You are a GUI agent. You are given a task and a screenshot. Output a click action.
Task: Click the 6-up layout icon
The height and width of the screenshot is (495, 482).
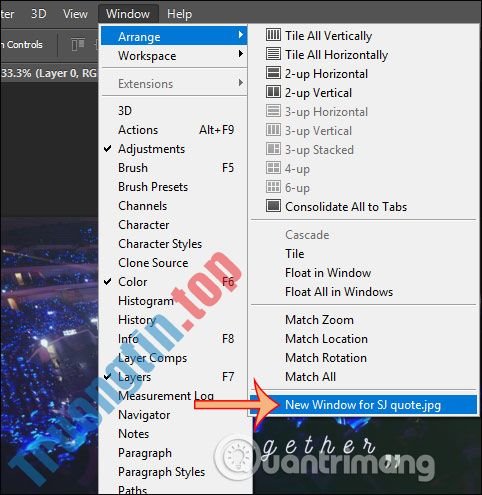click(x=273, y=187)
